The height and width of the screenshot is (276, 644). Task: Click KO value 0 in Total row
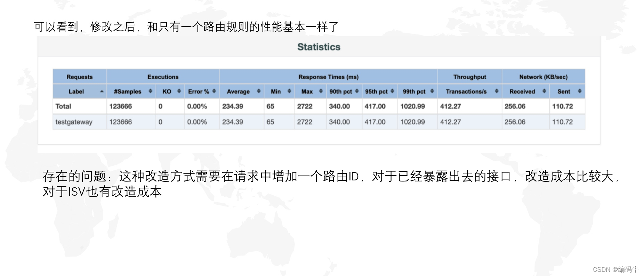160,106
